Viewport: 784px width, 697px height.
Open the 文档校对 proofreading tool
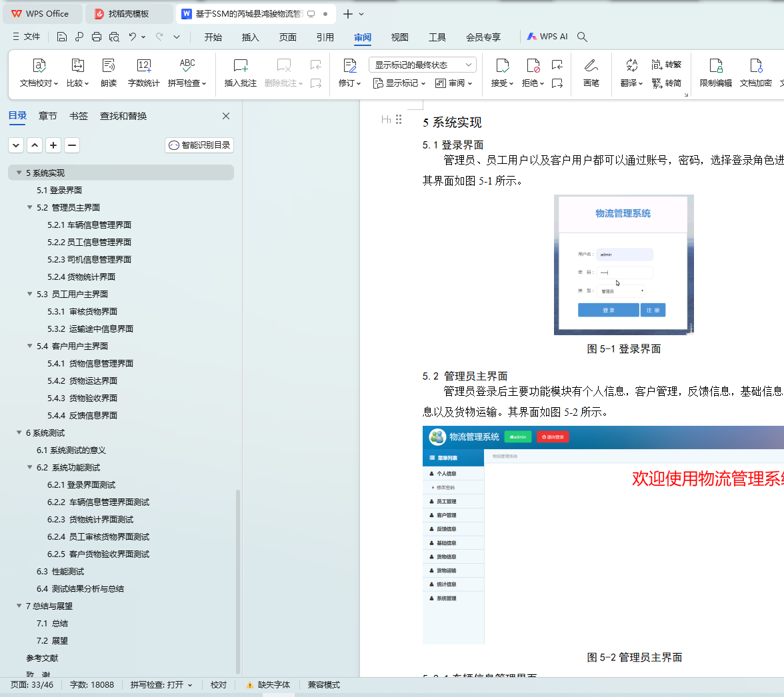point(39,73)
